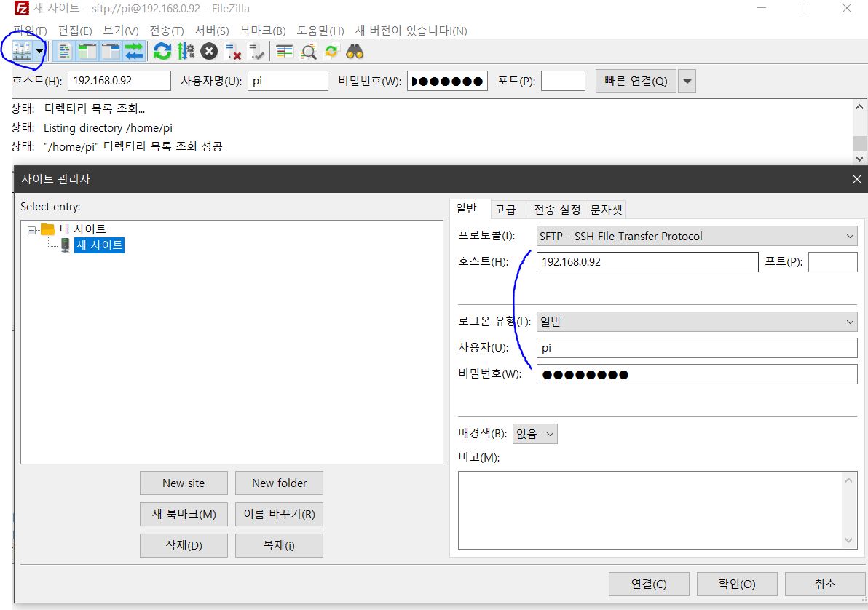Click the 비고 box scroll down arrow
868x610 pixels.
(849, 541)
